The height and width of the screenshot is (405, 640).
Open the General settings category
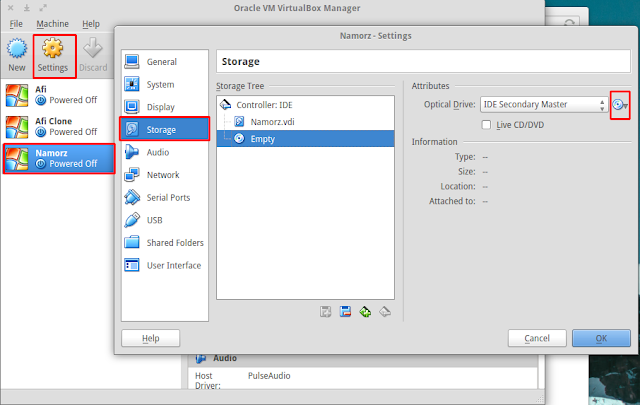tap(164, 62)
